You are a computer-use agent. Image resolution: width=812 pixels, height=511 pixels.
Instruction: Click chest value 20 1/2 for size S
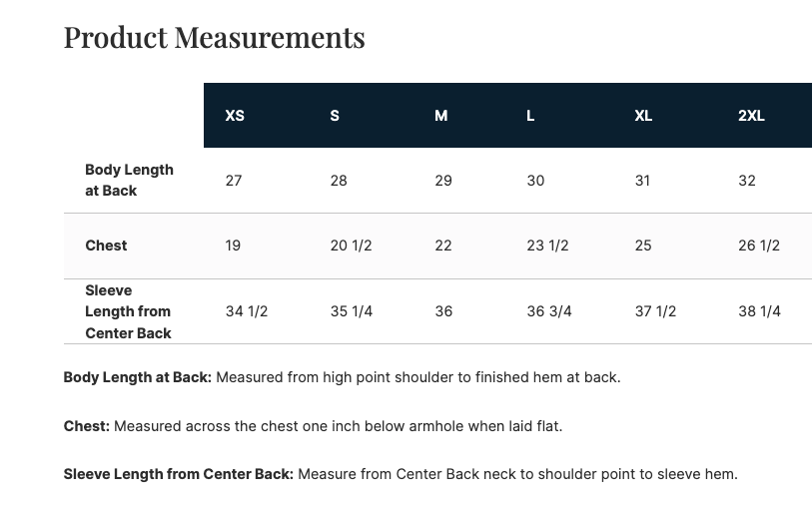click(x=351, y=246)
